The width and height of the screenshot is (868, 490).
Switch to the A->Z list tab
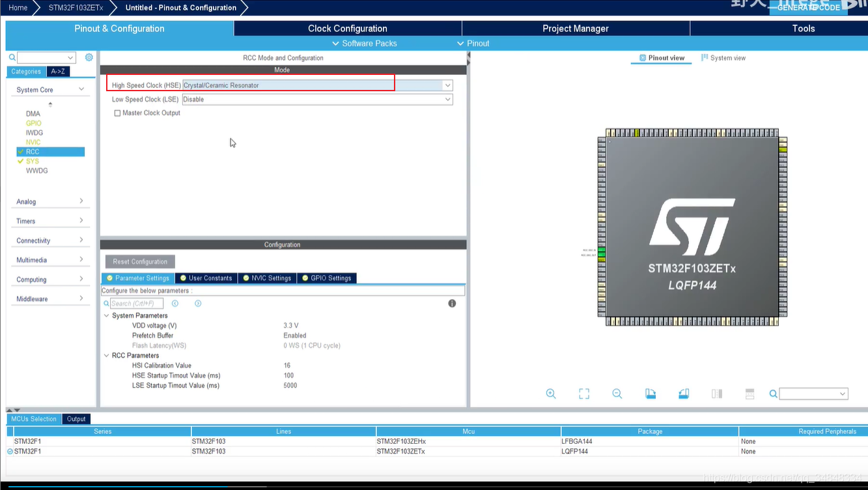(x=58, y=72)
